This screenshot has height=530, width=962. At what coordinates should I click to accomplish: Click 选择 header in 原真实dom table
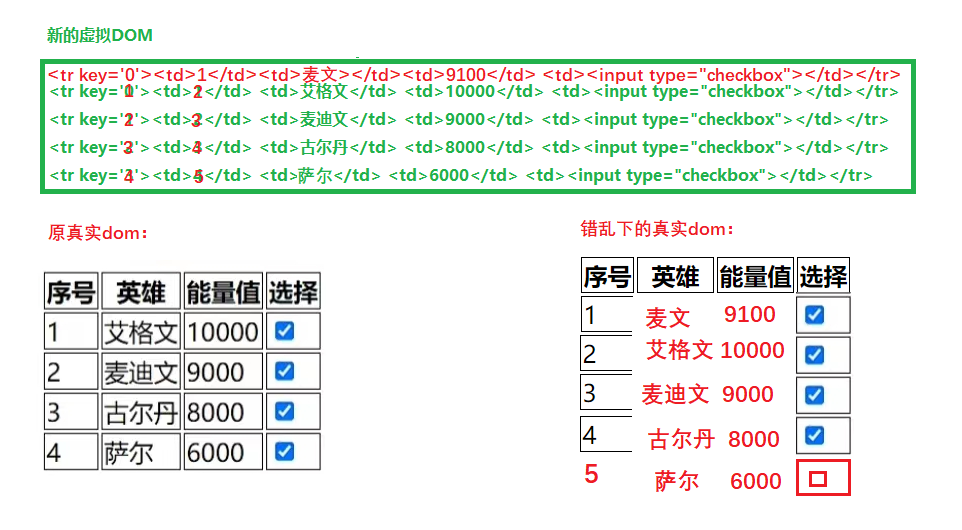(x=293, y=291)
